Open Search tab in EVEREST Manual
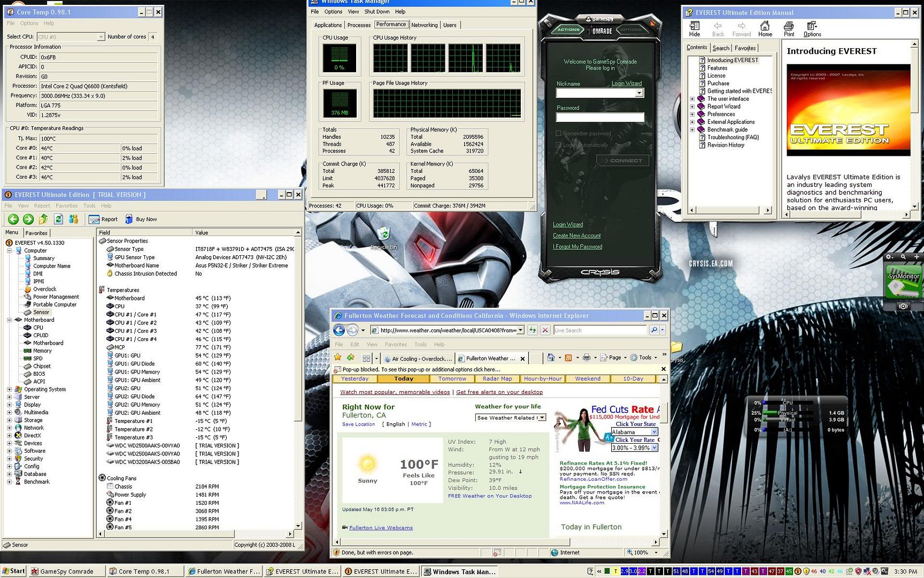This screenshot has height=578, width=924. (x=720, y=48)
